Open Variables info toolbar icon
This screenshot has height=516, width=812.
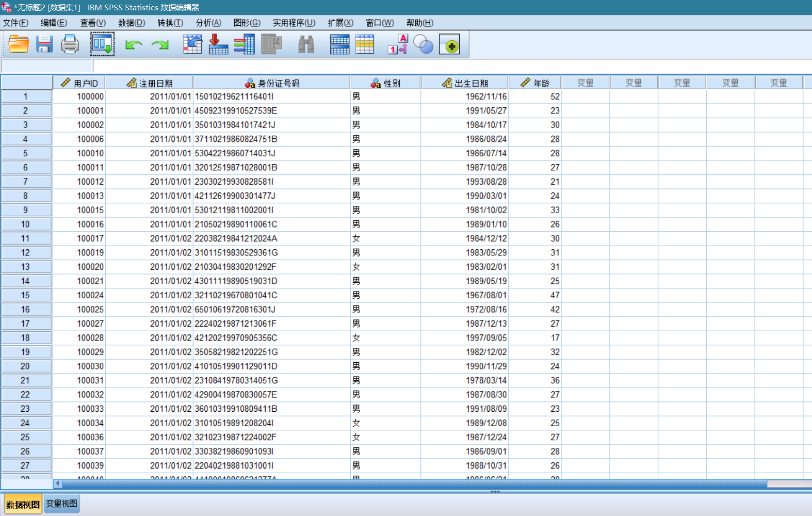click(x=244, y=44)
